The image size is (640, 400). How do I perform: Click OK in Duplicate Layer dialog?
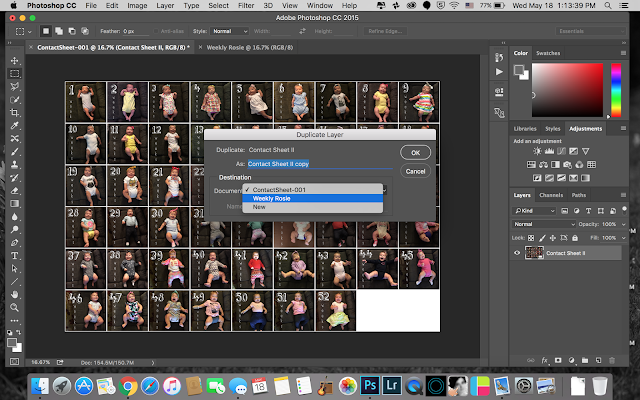(416, 153)
